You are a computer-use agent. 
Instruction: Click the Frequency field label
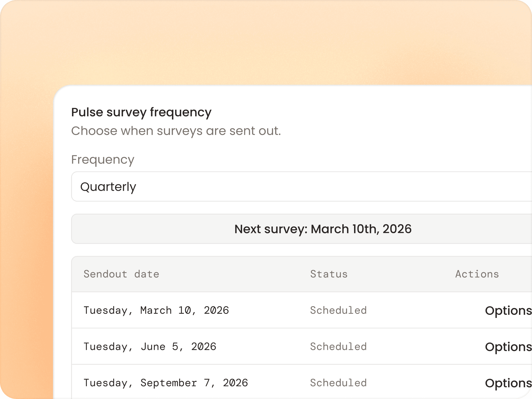tap(103, 159)
